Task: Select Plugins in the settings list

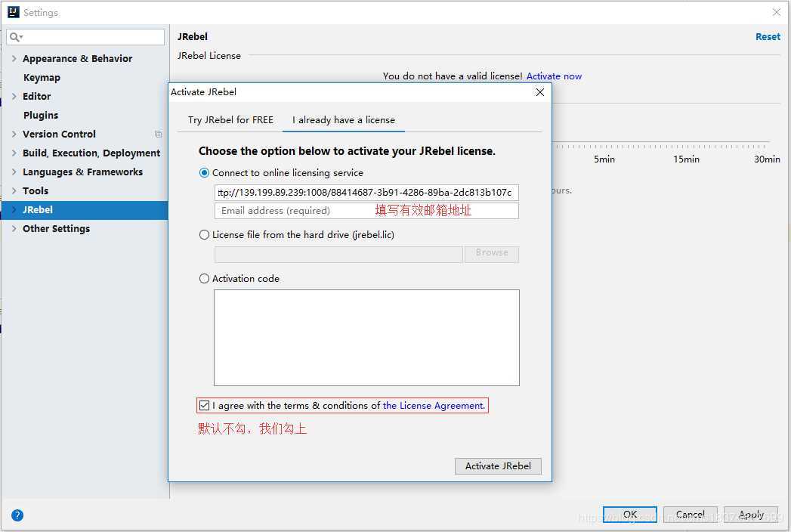Action: [x=41, y=116]
